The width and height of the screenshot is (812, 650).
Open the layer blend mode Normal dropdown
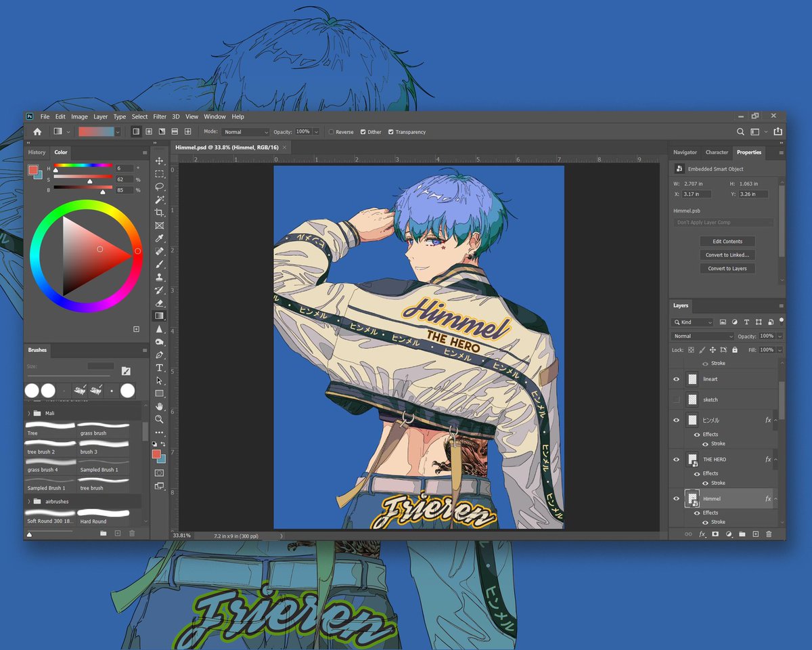(x=703, y=337)
